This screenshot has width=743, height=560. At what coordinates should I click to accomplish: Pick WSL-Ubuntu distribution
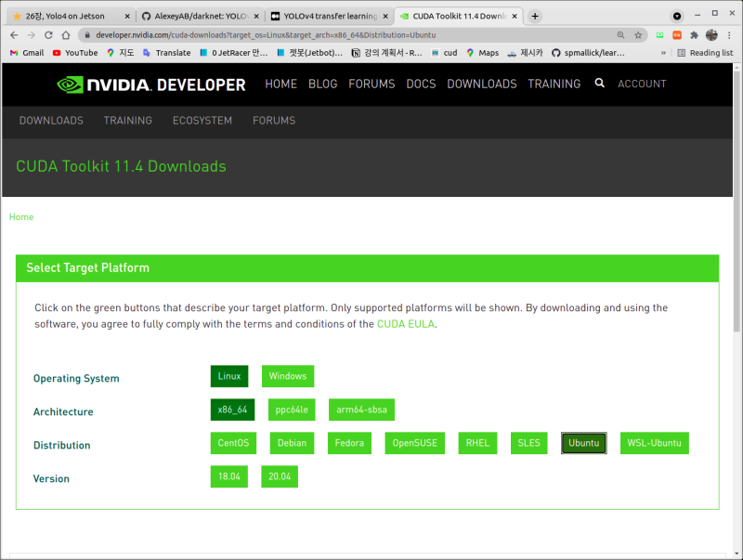(x=655, y=443)
